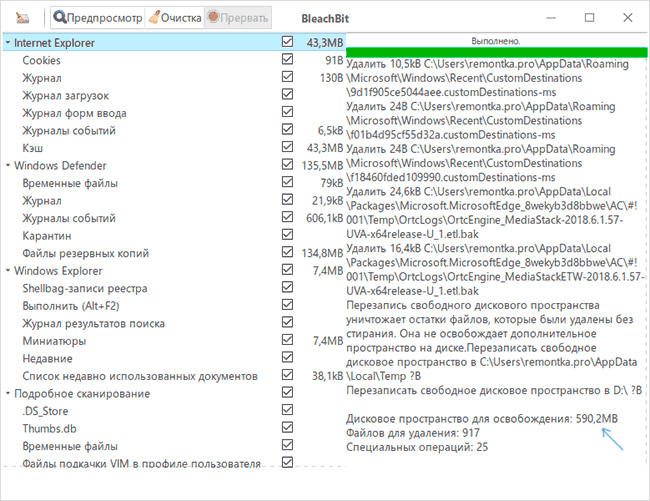Viewport: 650px width, 501px height.
Task: Click the 590,2MB disk space summary line
Action: 482,419
